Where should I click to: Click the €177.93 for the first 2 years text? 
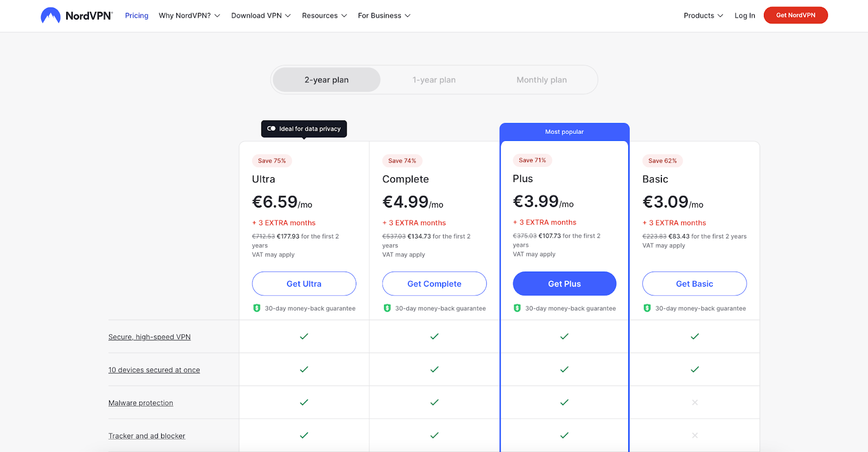(296, 241)
